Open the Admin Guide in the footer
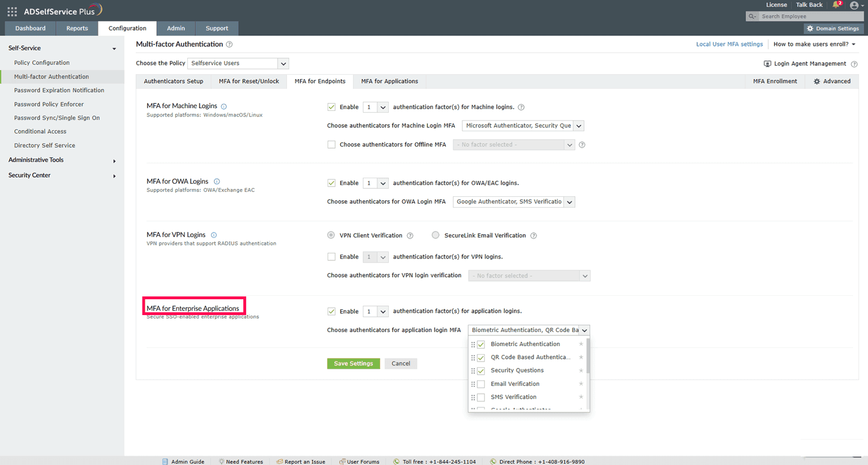The image size is (868, 465). (x=187, y=462)
